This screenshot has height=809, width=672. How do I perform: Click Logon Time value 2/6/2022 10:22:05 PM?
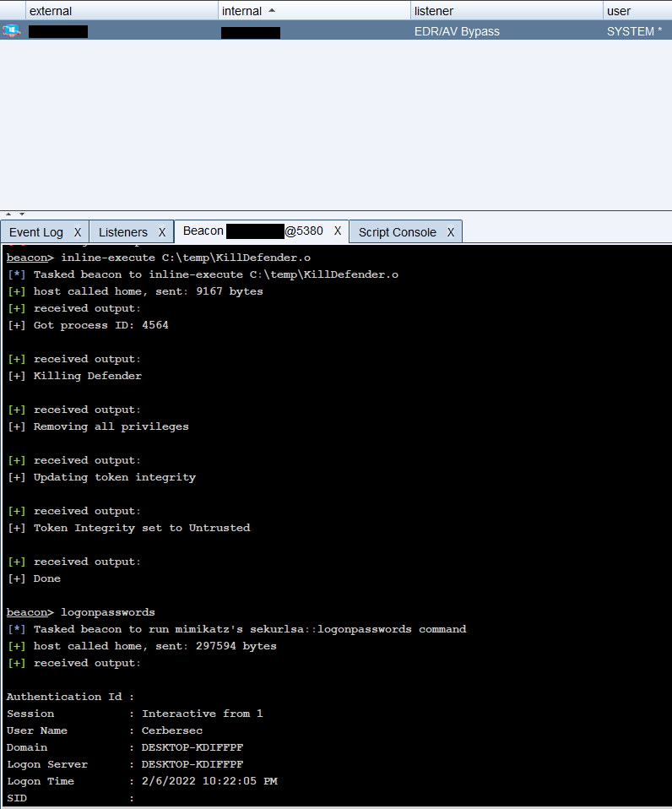[x=209, y=781]
